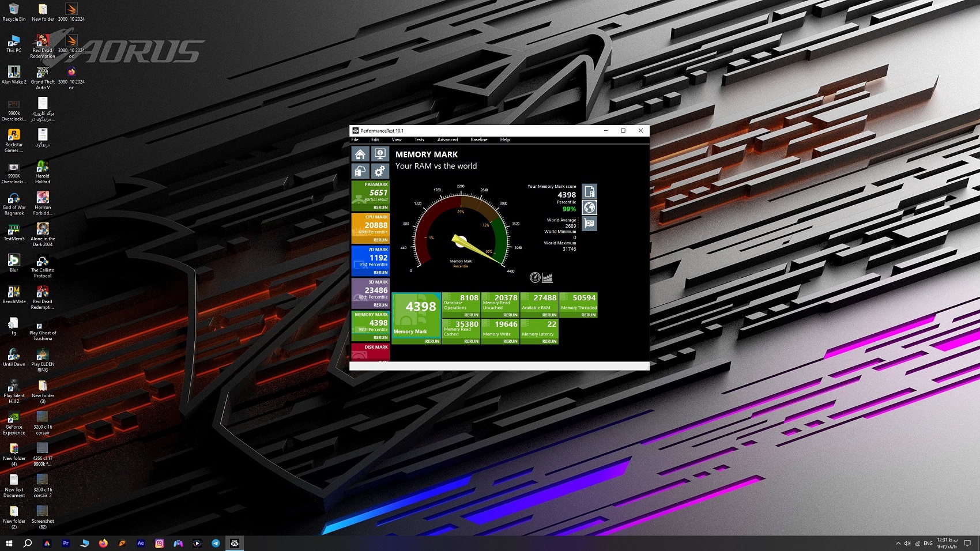Select the GeForce Experience desktop icon
Screen dimensions: 980x551
click(x=14, y=423)
